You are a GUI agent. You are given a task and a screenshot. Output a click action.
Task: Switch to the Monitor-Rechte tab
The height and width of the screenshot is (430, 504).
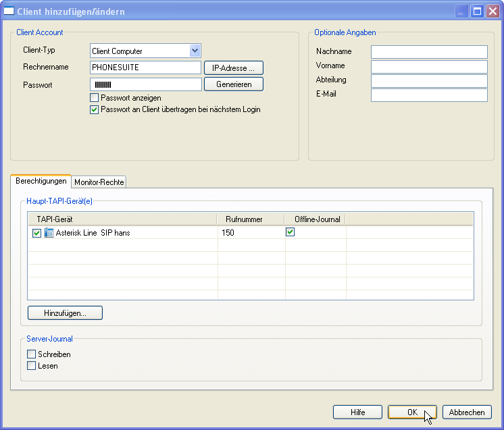tap(99, 182)
